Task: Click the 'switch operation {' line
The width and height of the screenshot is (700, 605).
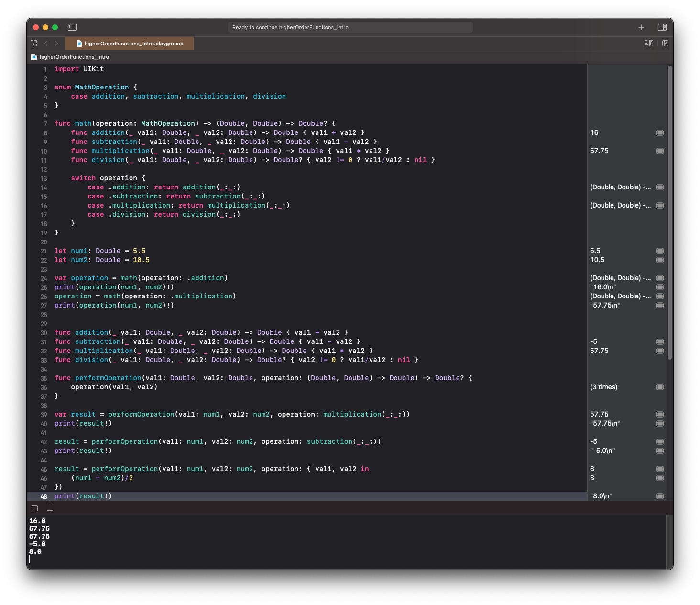Action: [108, 178]
